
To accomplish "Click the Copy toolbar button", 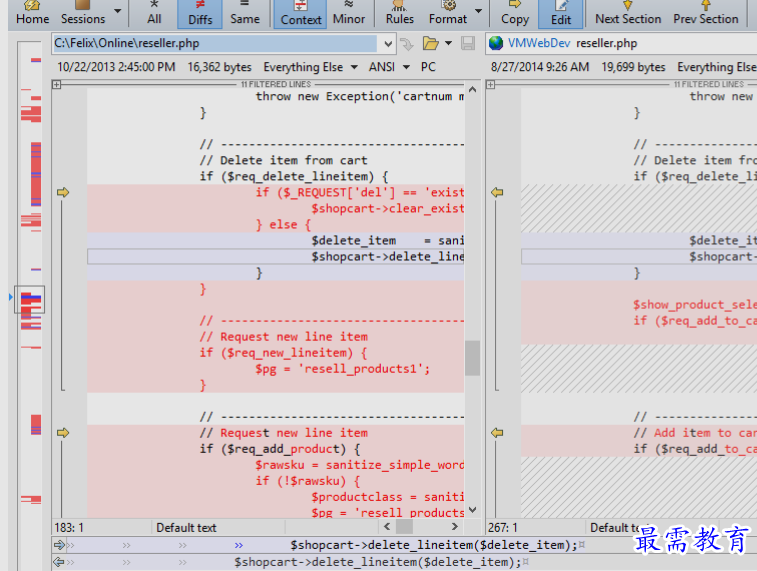I will tap(515, 14).
